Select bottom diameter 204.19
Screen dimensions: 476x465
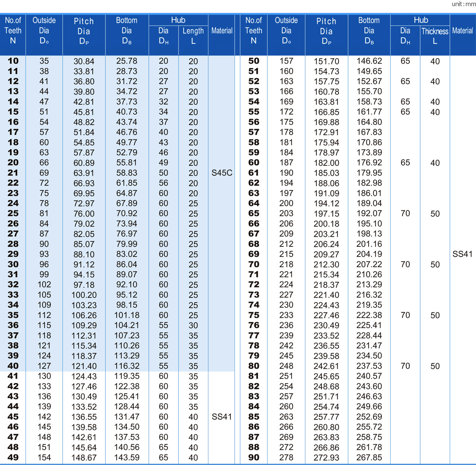coord(369,254)
